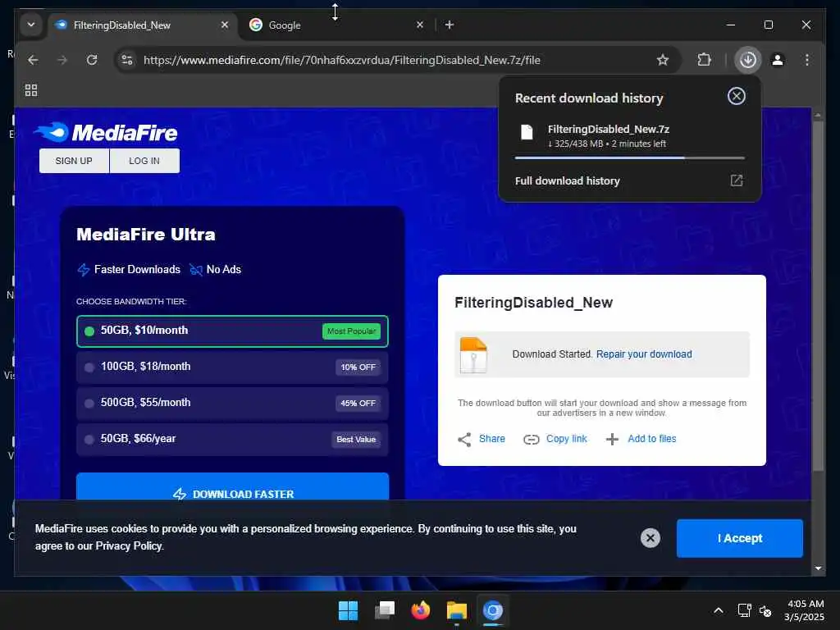The width and height of the screenshot is (840, 630).
Task: Click the network tray icon
Action: (744, 610)
